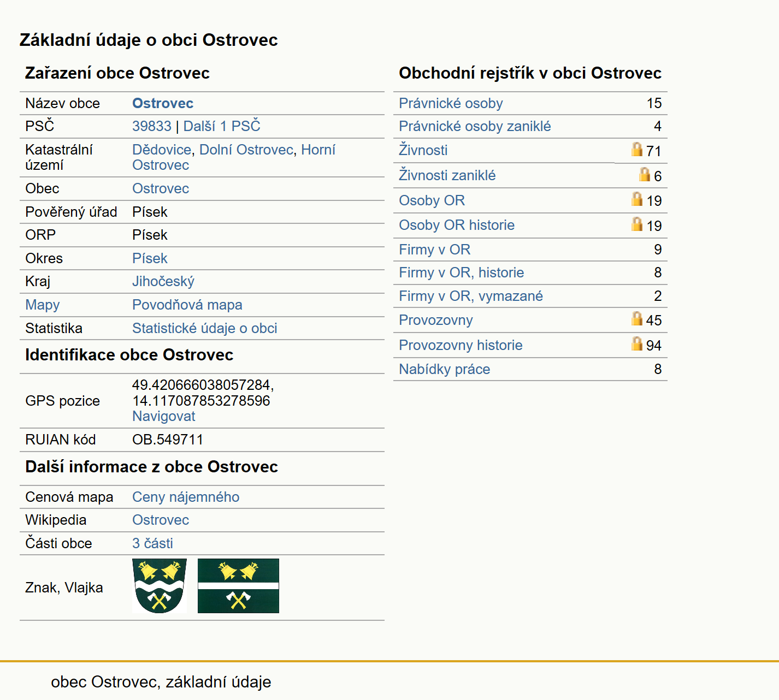The width and height of the screenshot is (779, 700).
Task: Open the Wikipedia Ostrovec link
Action: (x=161, y=520)
